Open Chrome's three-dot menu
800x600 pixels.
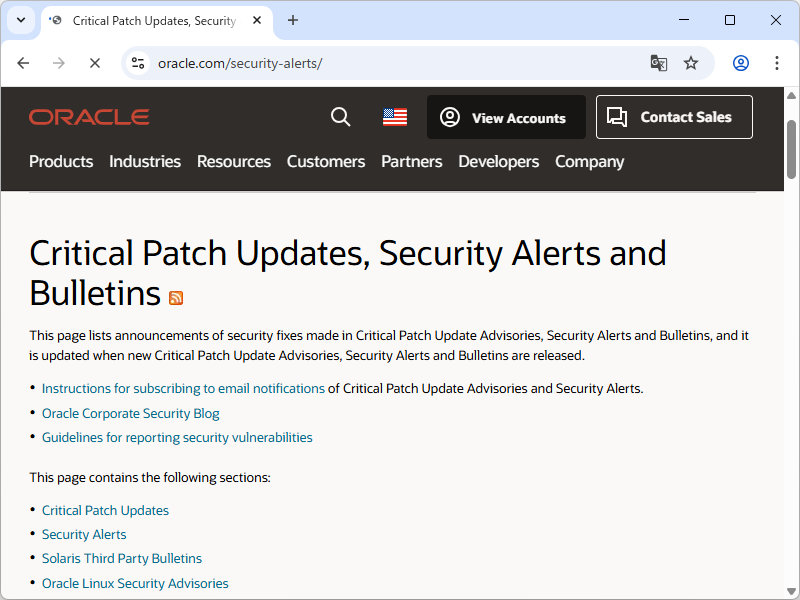click(x=777, y=62)
